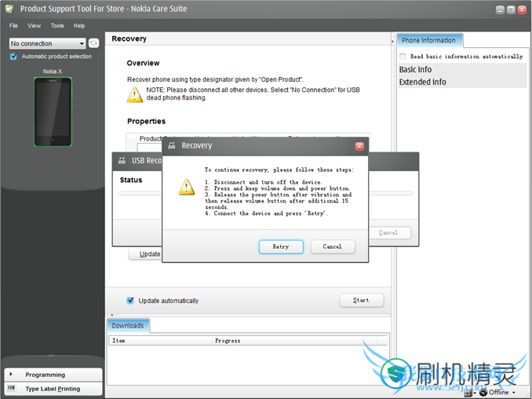Select the Downloads tab
The height and width of the screenshot is (399, 532).
pos(128,326)
